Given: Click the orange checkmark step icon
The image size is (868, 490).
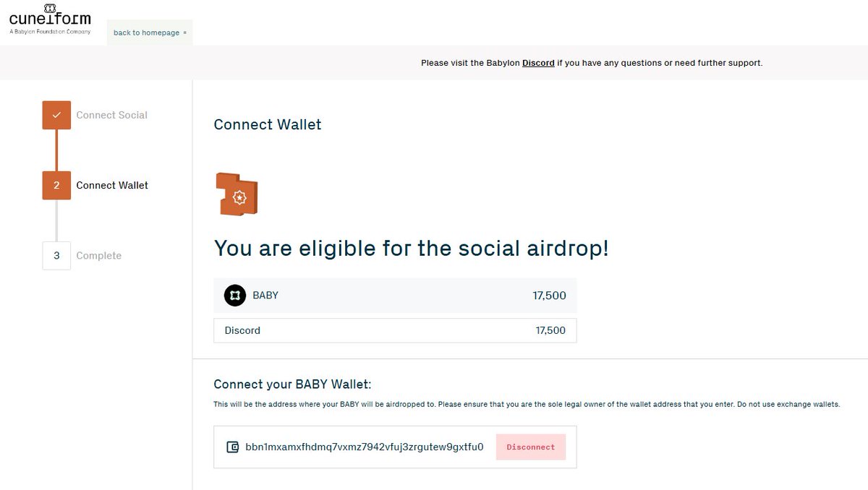Looking at the screenshot, I should click(x=56, y=115).
